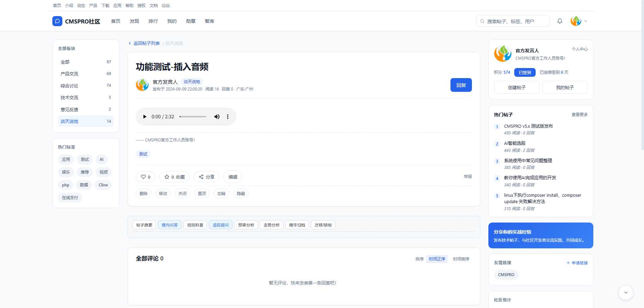Mute the audio via speaker icon

click(x=217, y=117)
